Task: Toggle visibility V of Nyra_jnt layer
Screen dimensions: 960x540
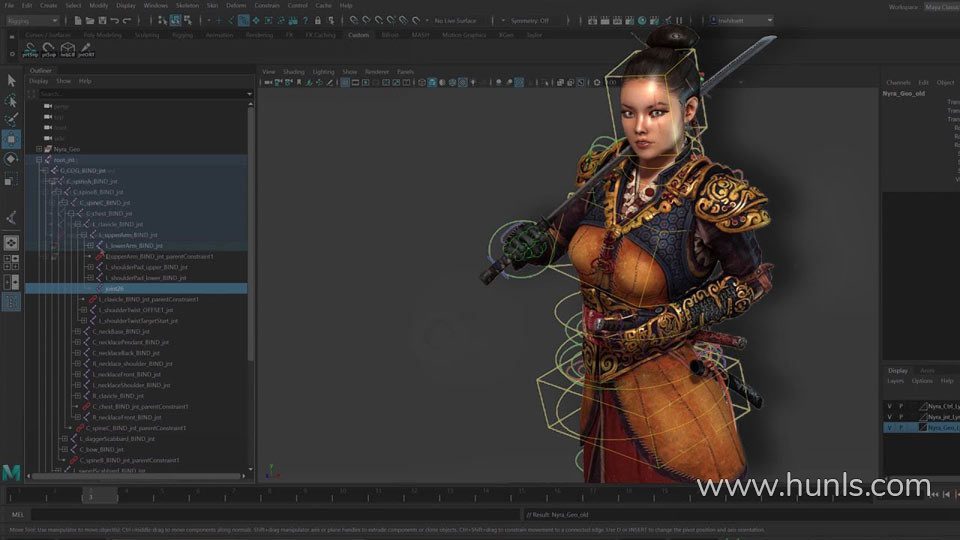Action: point(889,417)
